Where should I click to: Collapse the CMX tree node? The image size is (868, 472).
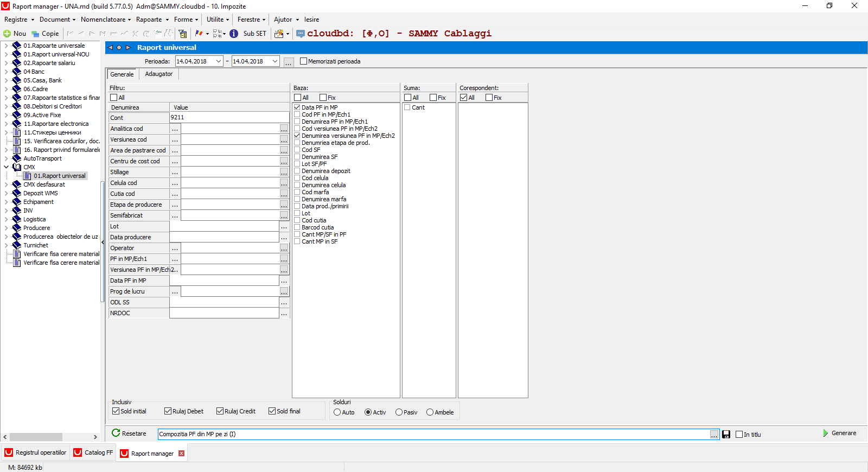[6, 167]
